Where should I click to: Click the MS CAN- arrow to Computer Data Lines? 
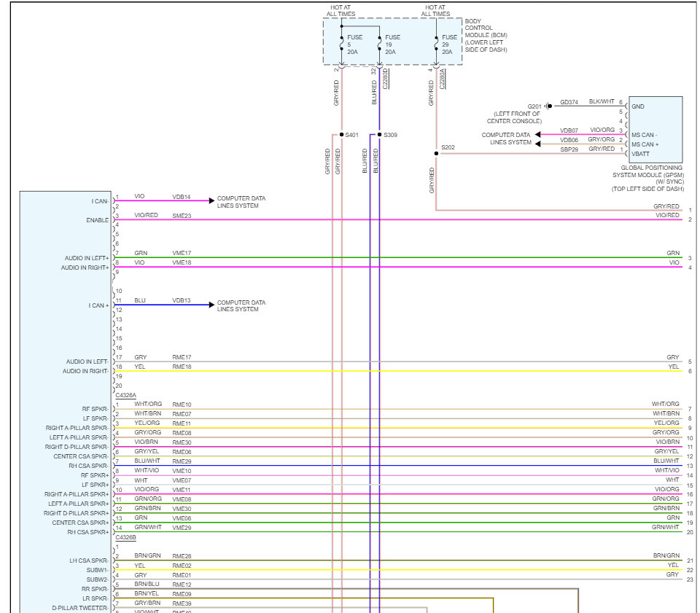click(x=538, y=134)
